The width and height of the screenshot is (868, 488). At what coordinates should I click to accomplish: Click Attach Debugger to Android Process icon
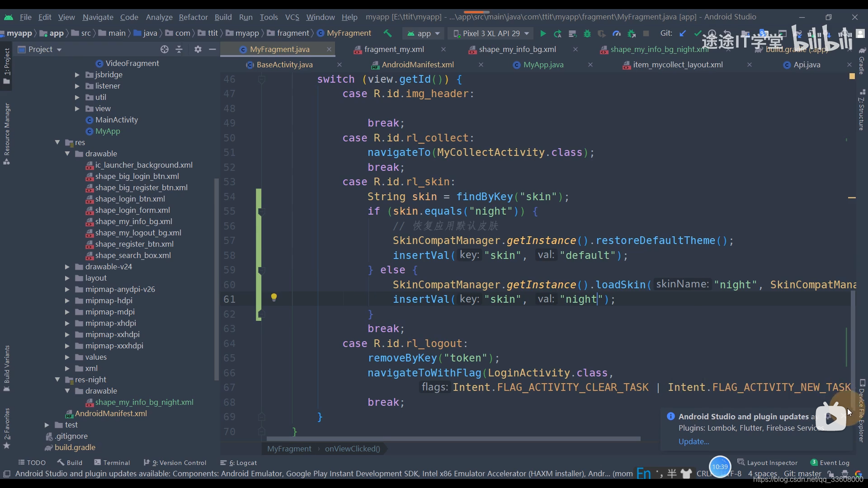632,33
